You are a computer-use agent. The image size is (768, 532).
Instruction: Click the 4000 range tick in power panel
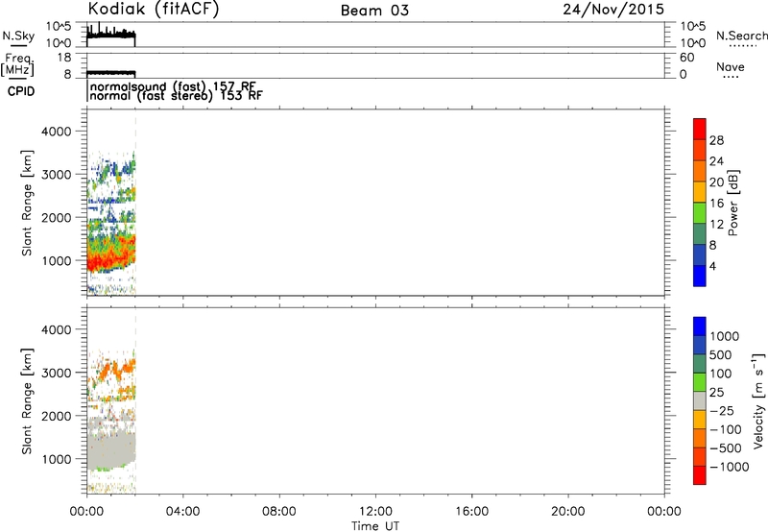tap(56, 132)
